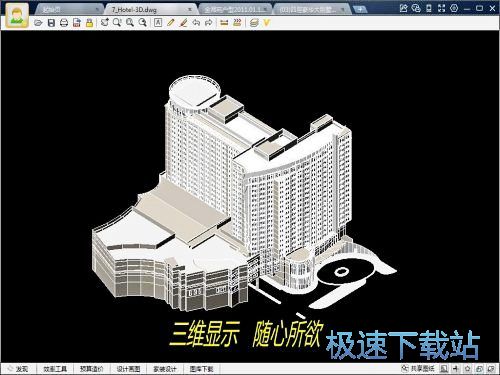Select the yellow pencil drawing tool
The height and width of the screenshot is (375, 500).
(171, 22)
